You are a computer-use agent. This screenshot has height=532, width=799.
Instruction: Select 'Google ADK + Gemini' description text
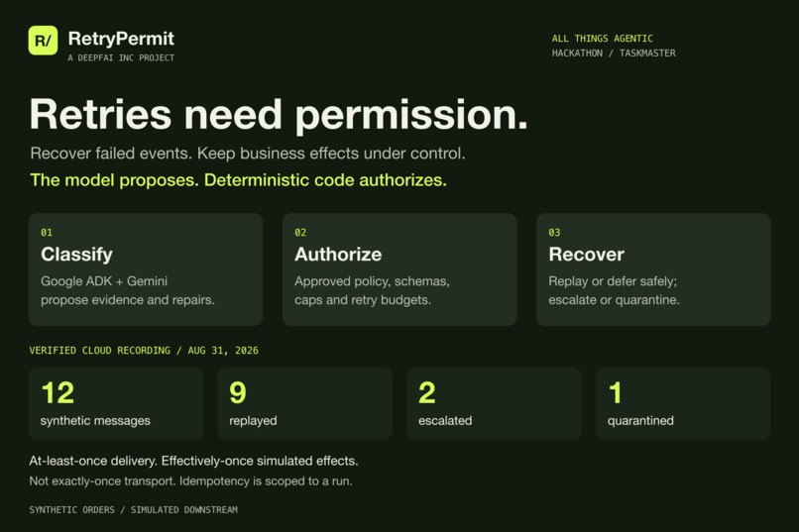coord(104,281)
